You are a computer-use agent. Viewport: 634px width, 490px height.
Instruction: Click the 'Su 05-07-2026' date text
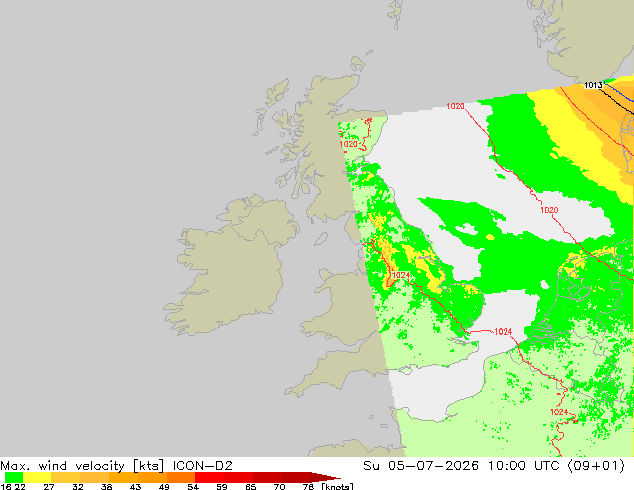[x=421, y=466]
